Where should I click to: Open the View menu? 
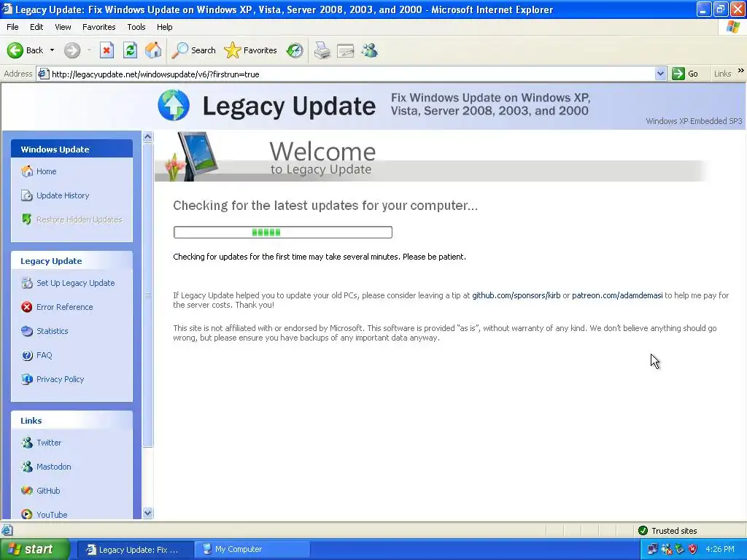tap(63, 27)
